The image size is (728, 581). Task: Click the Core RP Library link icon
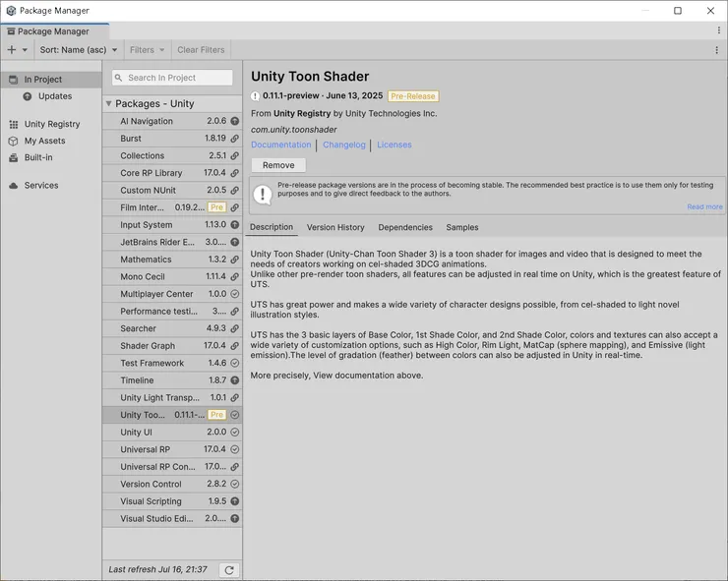(235, 173)
